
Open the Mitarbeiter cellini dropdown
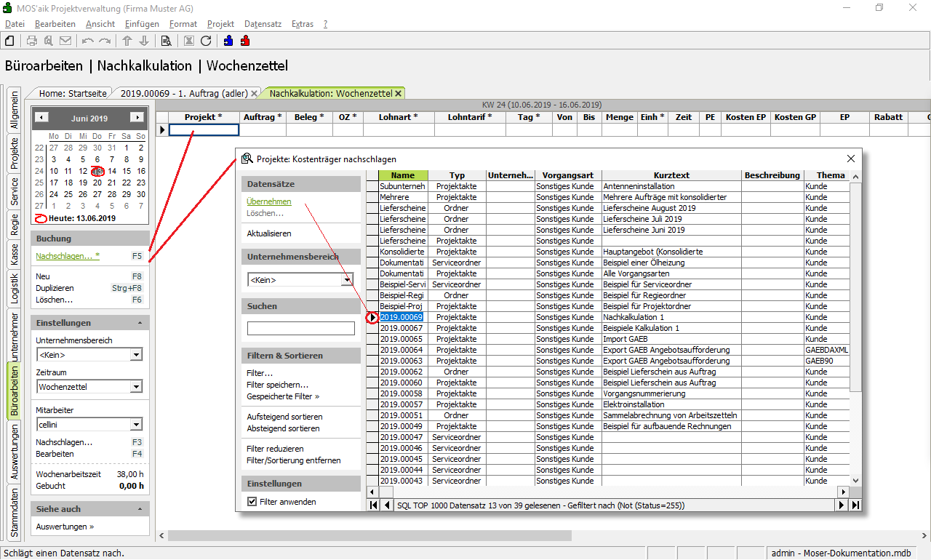point(136,425)
